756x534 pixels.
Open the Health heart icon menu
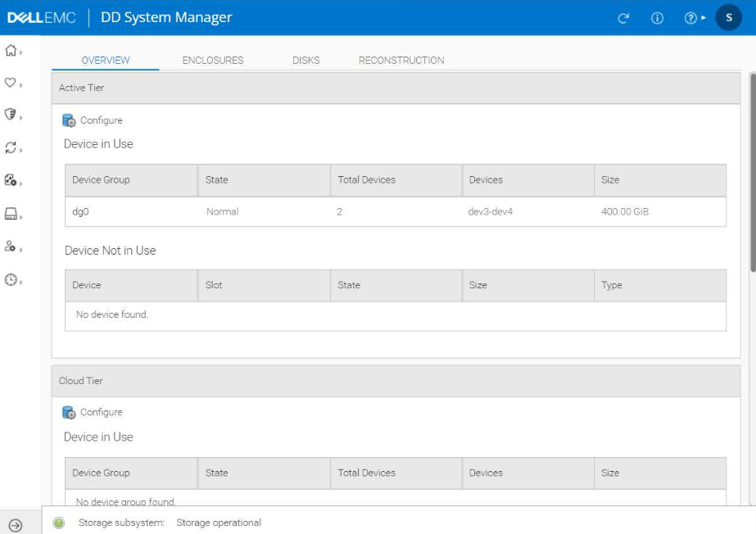click(x=11, y=83)
